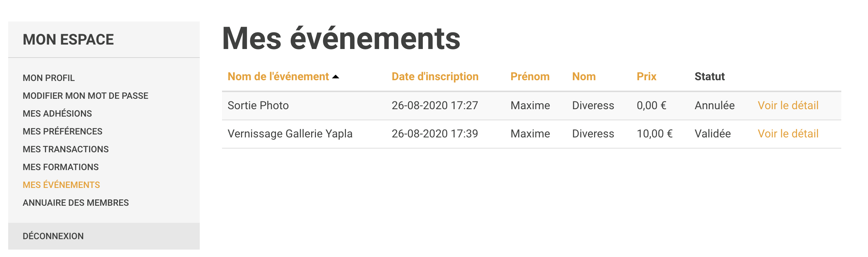
Task: Open Annuaire des Membres
Action: click(x=76, y=203)
